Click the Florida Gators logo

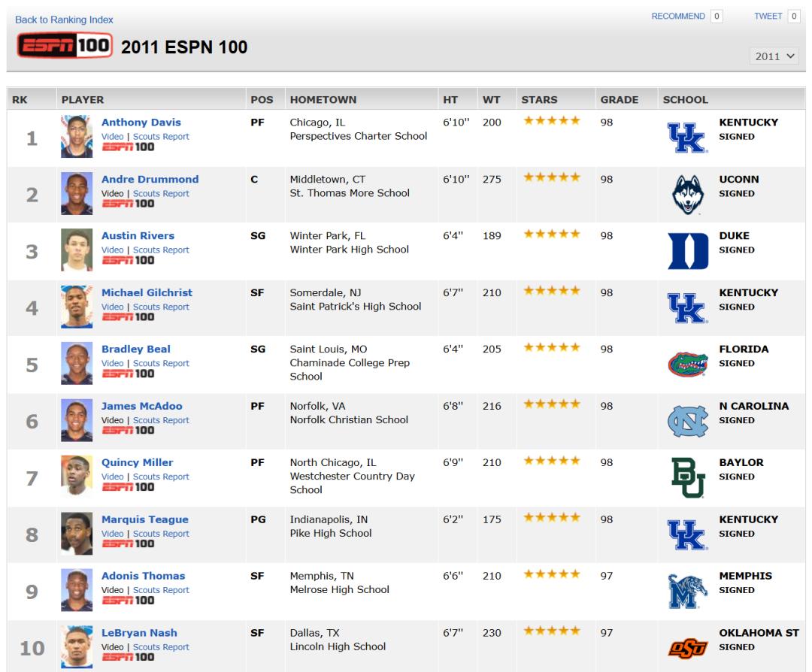[687, 364]
